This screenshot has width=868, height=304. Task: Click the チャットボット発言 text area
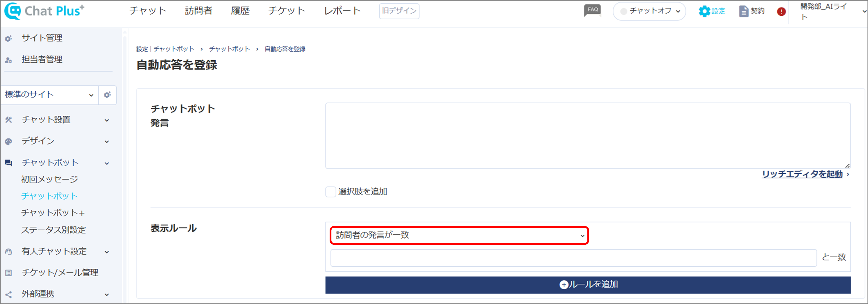588,136
